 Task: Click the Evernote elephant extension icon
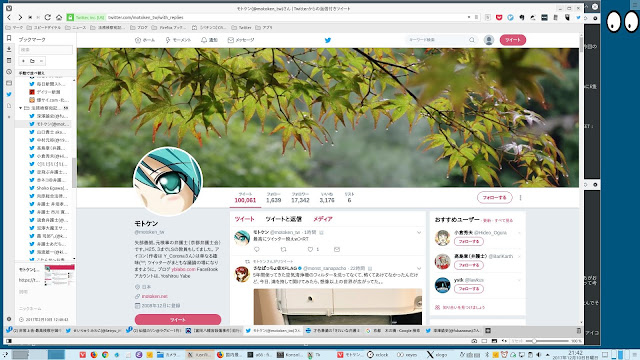tap(522, 18)
